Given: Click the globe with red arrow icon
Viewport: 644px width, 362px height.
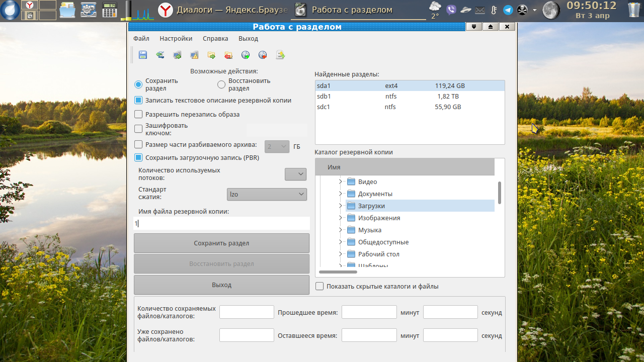Looking at the screenshot, I should click(x=263, y=55).
